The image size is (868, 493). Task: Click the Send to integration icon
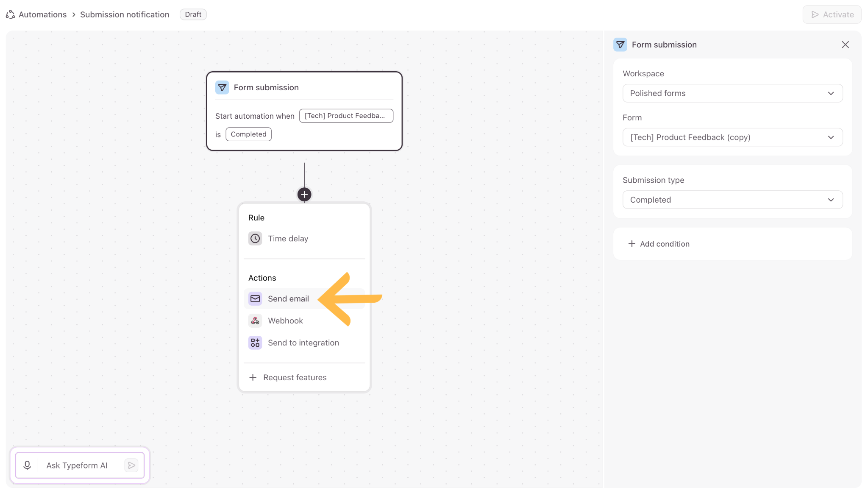coord(255,343)
